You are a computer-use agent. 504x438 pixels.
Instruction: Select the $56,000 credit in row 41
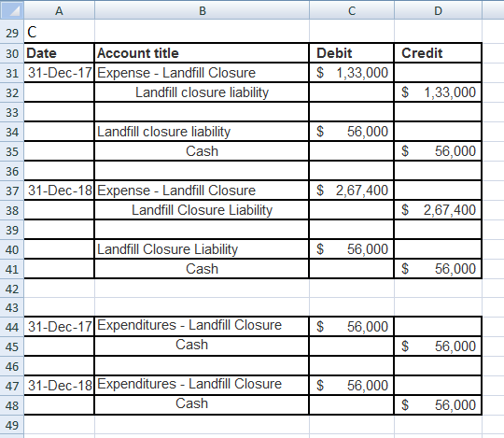[x=438, y=269]
